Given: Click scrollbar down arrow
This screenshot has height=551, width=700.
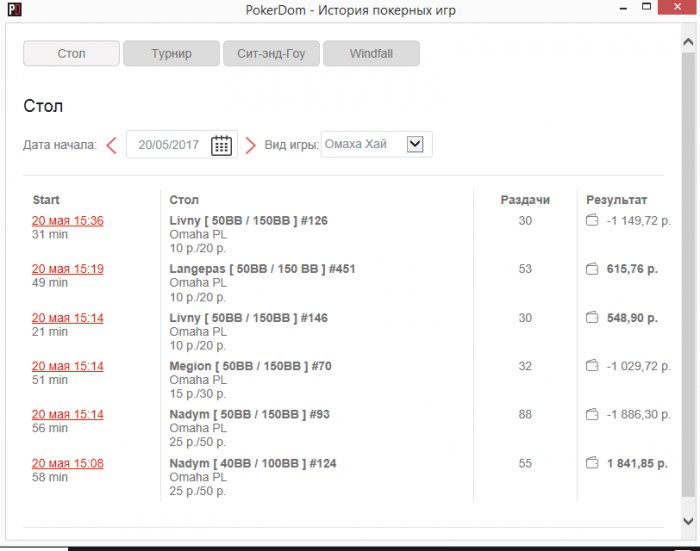Looking at the screenshot, I should [x=688, y=521].
